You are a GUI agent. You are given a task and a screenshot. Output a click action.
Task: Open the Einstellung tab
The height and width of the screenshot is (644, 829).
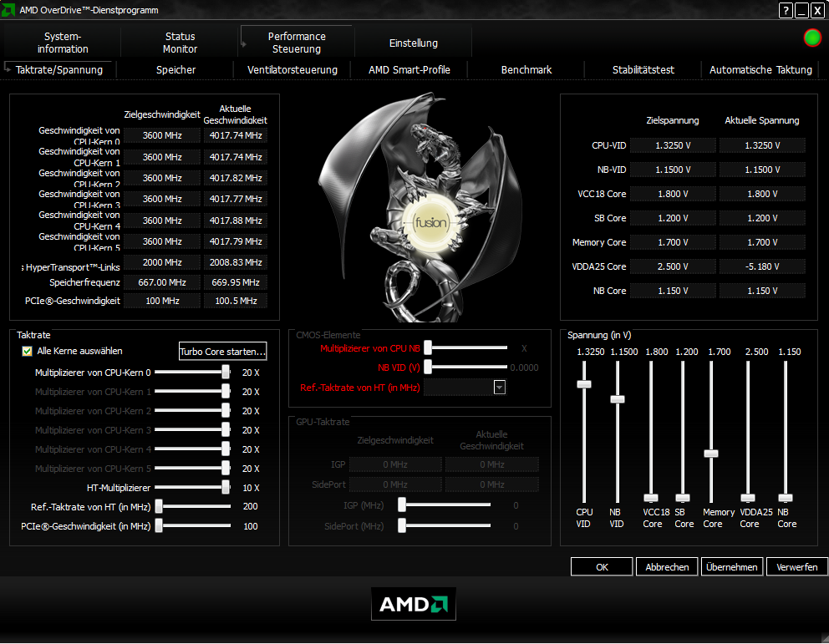(x=414, y=43)
